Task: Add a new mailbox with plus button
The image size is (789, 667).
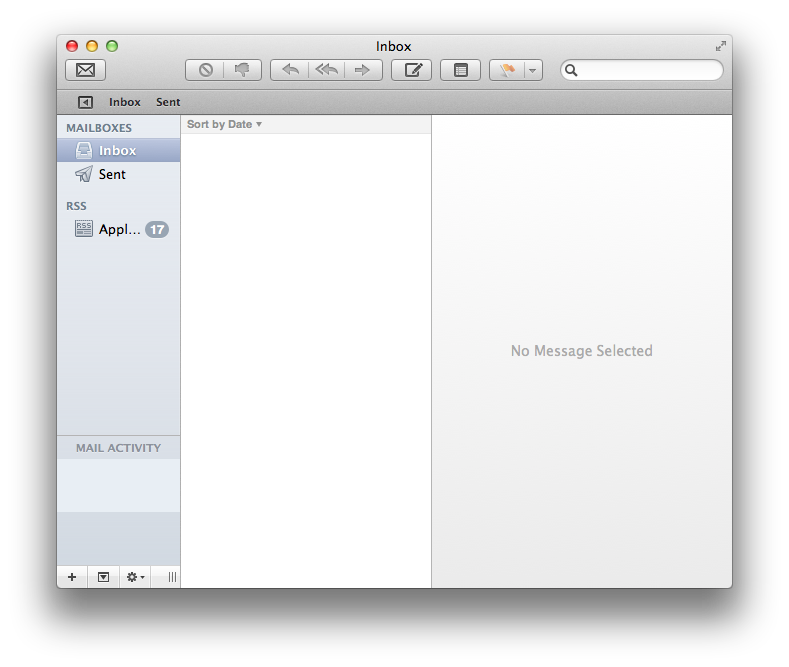Action: 72,577
